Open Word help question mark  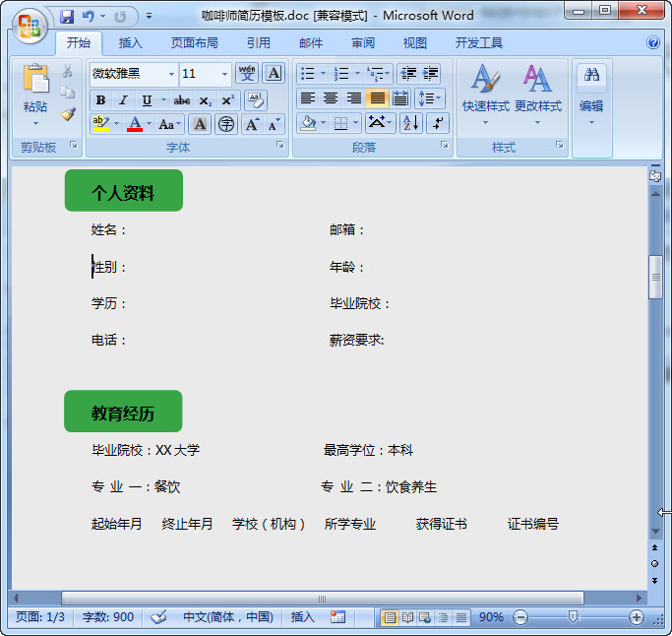pyautogui.click(x=653, y=42)
